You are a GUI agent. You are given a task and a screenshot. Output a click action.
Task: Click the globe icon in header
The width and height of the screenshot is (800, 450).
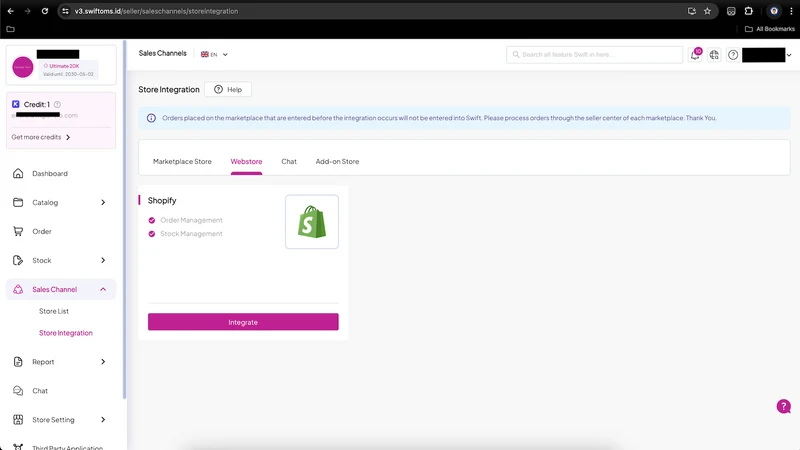[x=714, y=55]
